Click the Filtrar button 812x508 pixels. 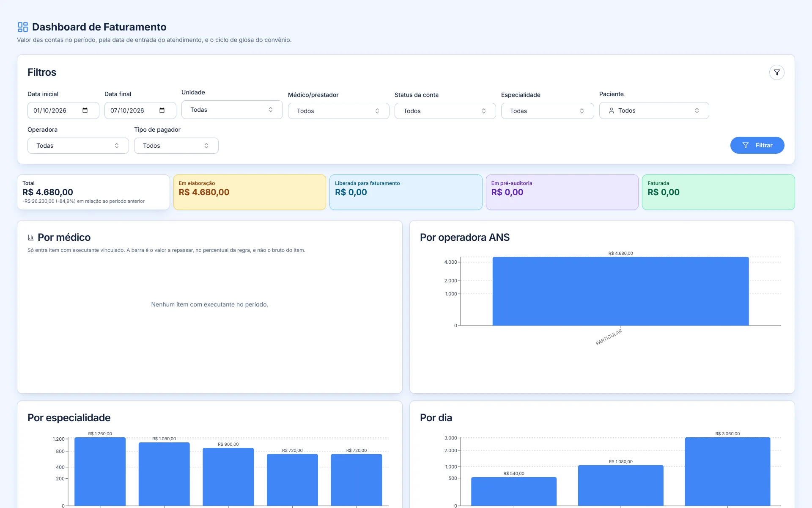click(757, 145)
